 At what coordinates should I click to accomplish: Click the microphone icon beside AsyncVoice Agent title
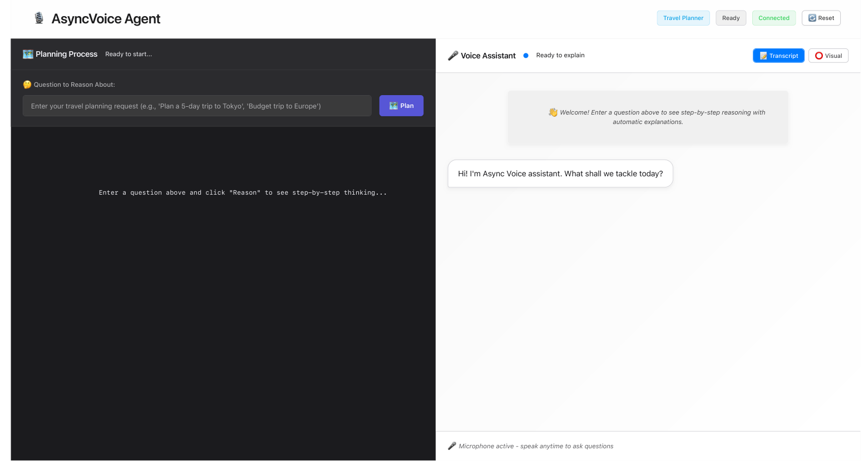[x=39, y=17]
